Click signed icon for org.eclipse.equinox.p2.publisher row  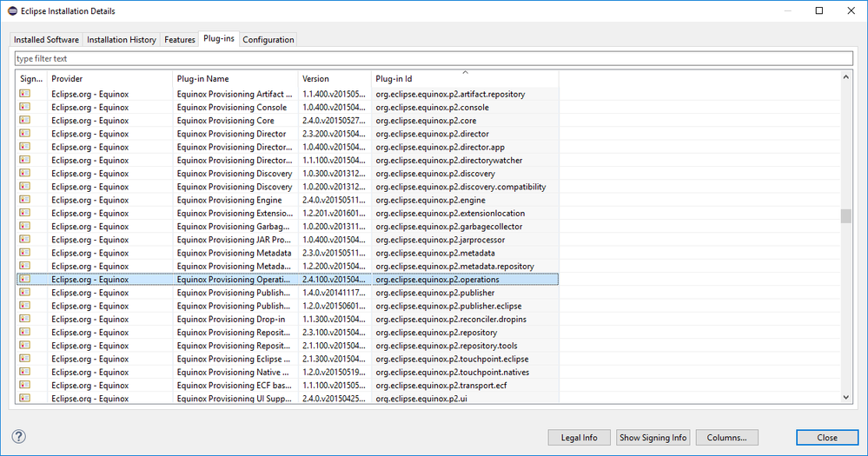click(x=24, y=292)
